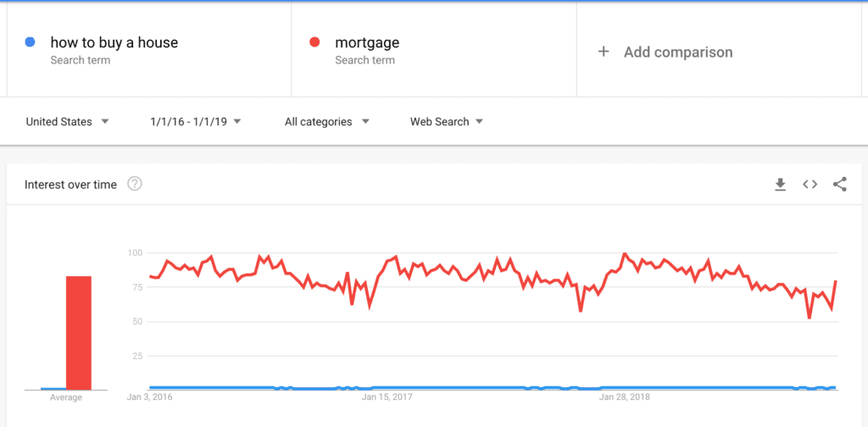Image resolution: width=868 pixels, height=427 pixels.
Task: Click the plus icon for Add comparison
Action: [604, 52]
